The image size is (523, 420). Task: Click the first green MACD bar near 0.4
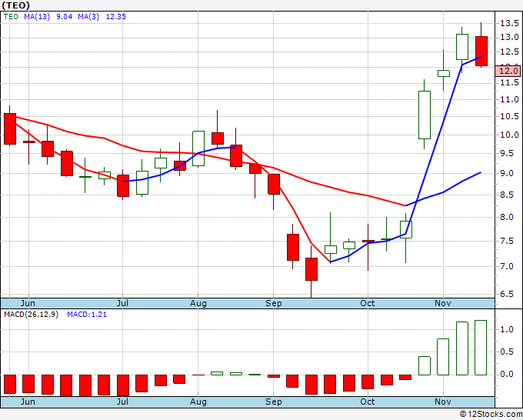tap(425, 365)
